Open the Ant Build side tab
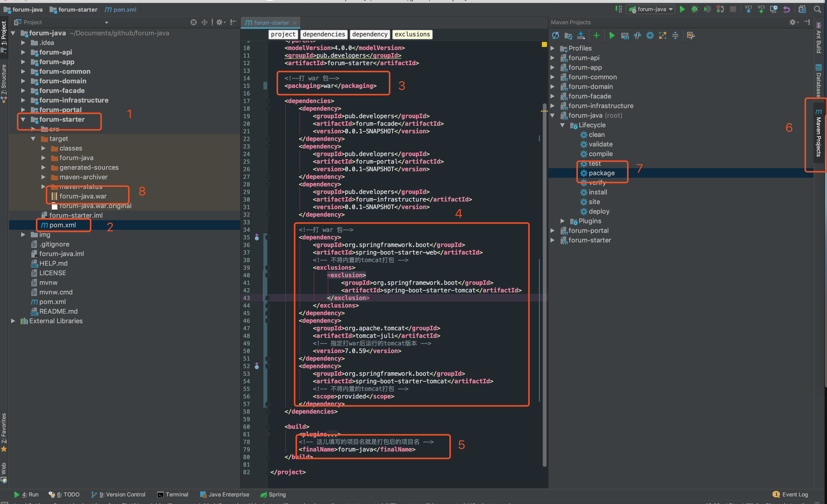 [818, 38]
